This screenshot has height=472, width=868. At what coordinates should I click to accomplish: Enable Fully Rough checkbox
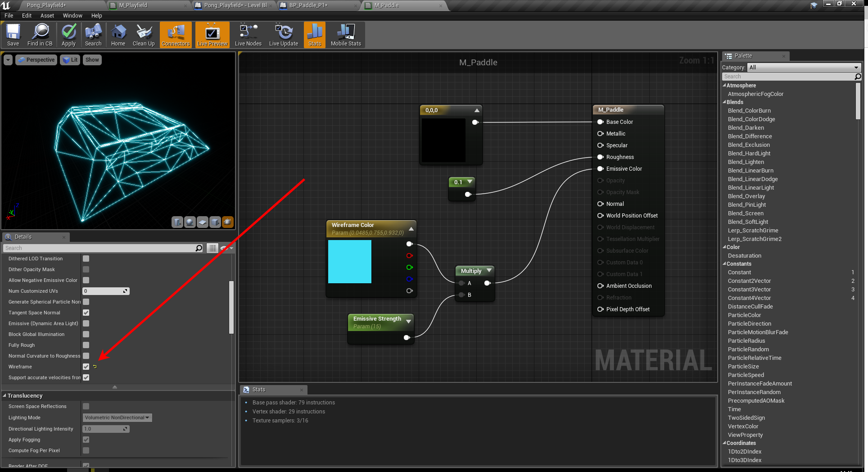point(86,345)
